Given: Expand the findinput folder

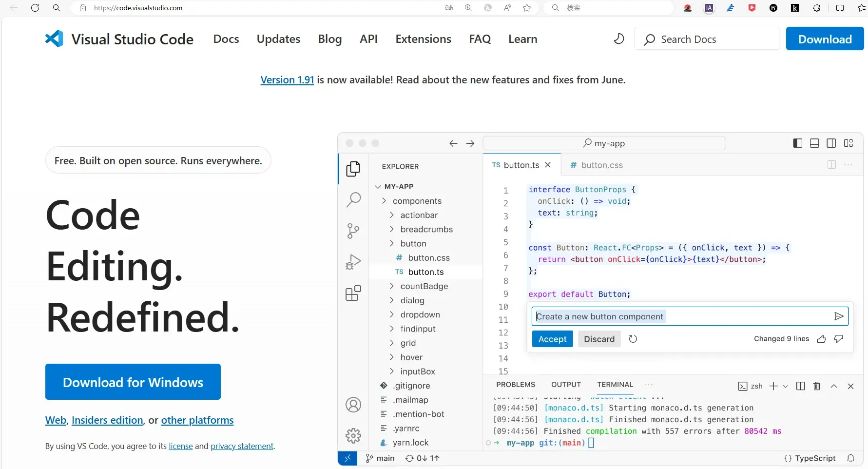Looking at the screenshot, I should [x=392, y=329].
